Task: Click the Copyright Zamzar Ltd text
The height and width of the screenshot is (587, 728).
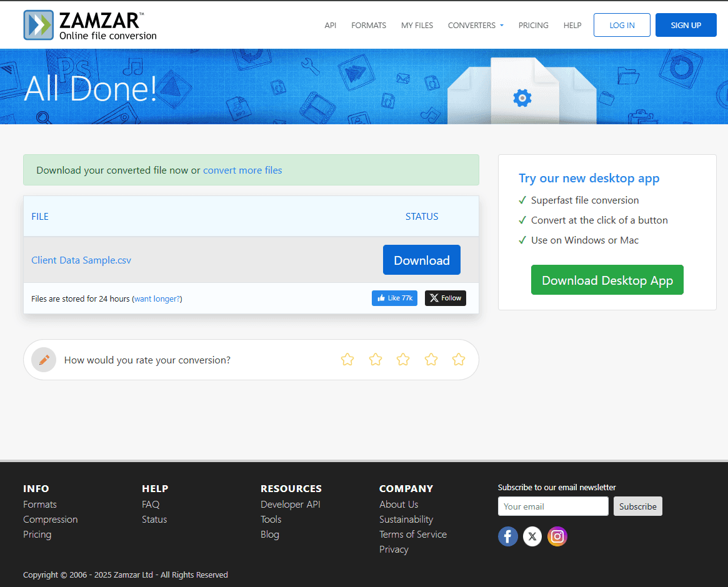Action: click(126, 575)
